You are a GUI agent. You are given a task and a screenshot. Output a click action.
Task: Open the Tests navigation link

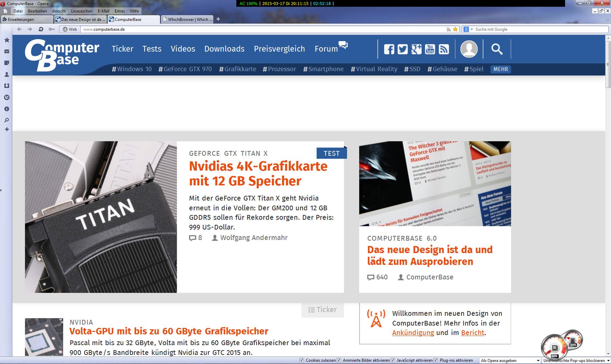tap(152, 49)
